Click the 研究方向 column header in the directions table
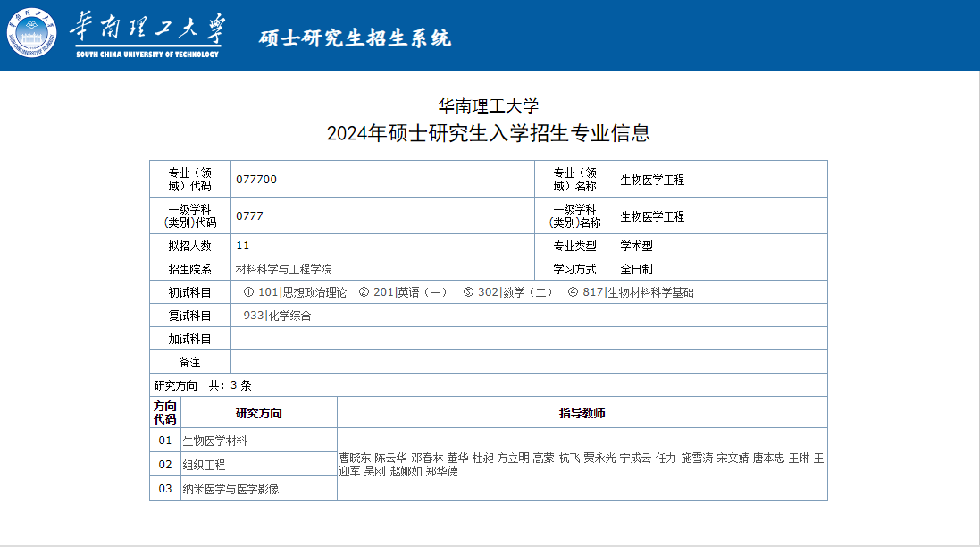This screenshot has width=980, height=547. (x=259, y=413)
